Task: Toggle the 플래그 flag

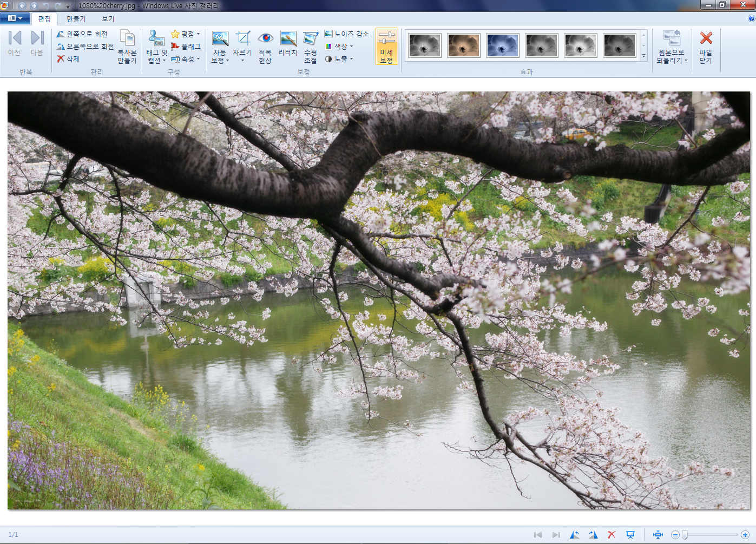Action: coord(186,47)
